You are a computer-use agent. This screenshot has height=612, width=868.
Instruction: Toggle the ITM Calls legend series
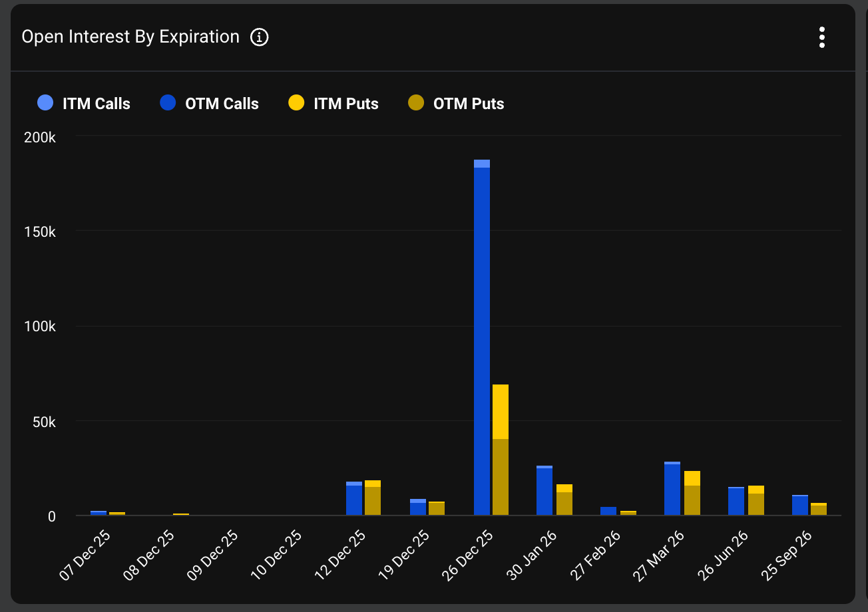click(x=97, y=104)
